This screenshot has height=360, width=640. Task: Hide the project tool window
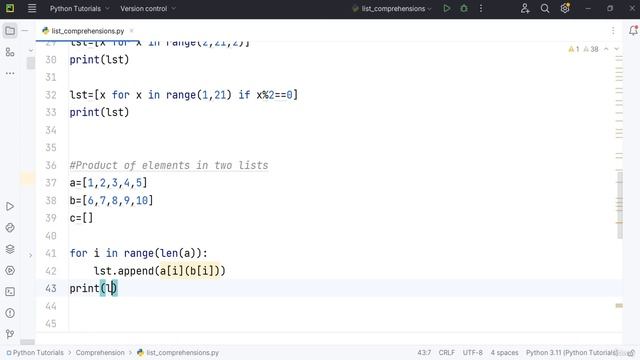tap(25, 31)
